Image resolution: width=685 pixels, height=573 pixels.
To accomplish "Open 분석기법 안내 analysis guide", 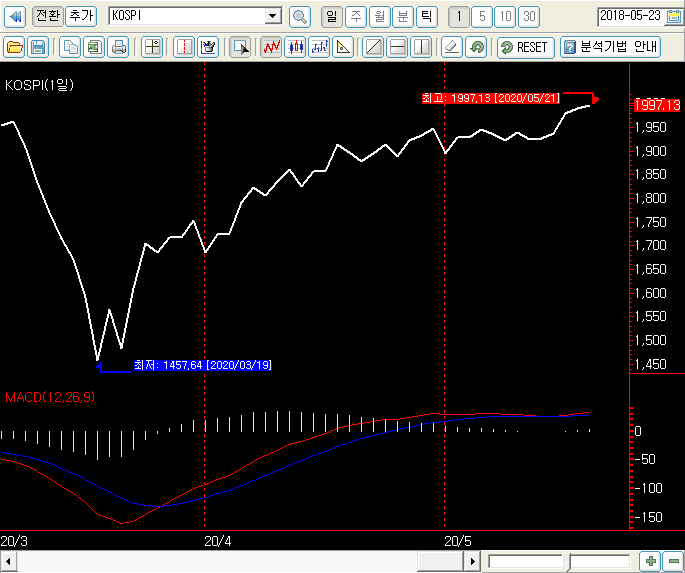I will coord(610,47).
